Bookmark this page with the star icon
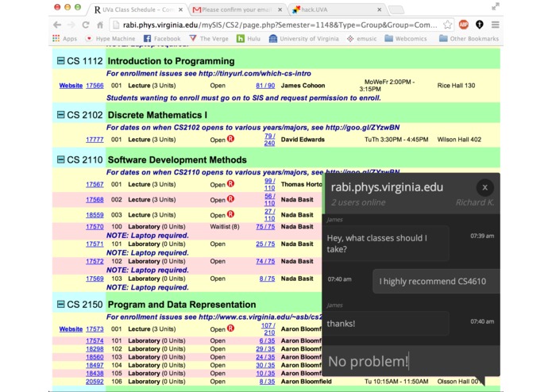The width and height of the screenshot is (552, 392). pyautogui.click(x=447, y=25)
